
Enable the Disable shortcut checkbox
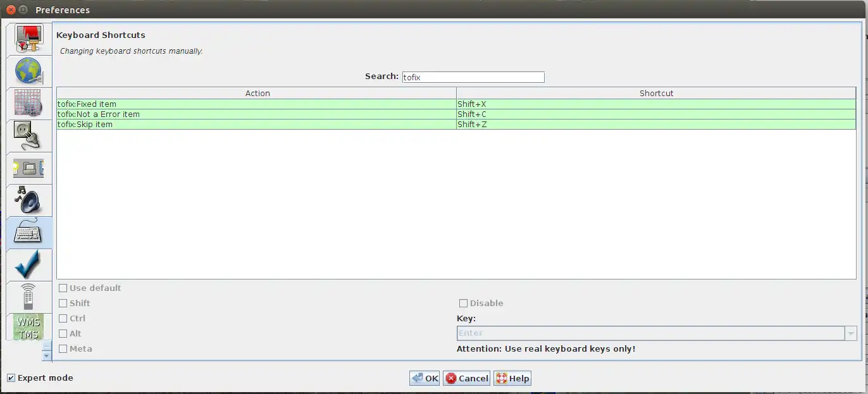463,304
